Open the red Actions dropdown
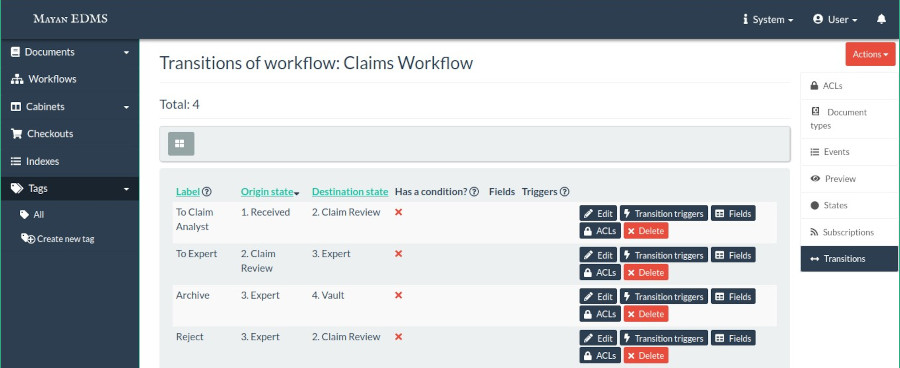Screen dimensions: 900x368 pyautogui.click(x=870, y=54)
